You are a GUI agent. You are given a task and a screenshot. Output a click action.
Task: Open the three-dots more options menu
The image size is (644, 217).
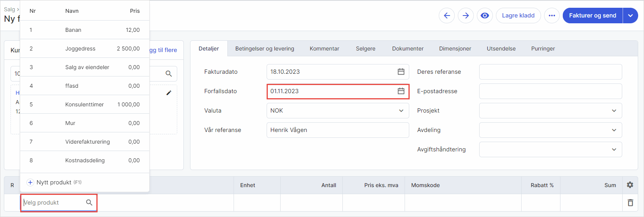pos(552,16)
